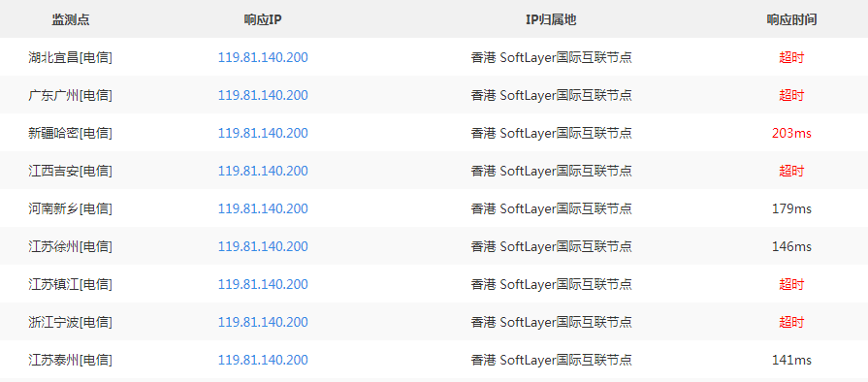Image resolution: width=868 pixels, height=382 pixels.
Task: Click IP location text in 河南新乡 row
Action: tap(552, 208)
